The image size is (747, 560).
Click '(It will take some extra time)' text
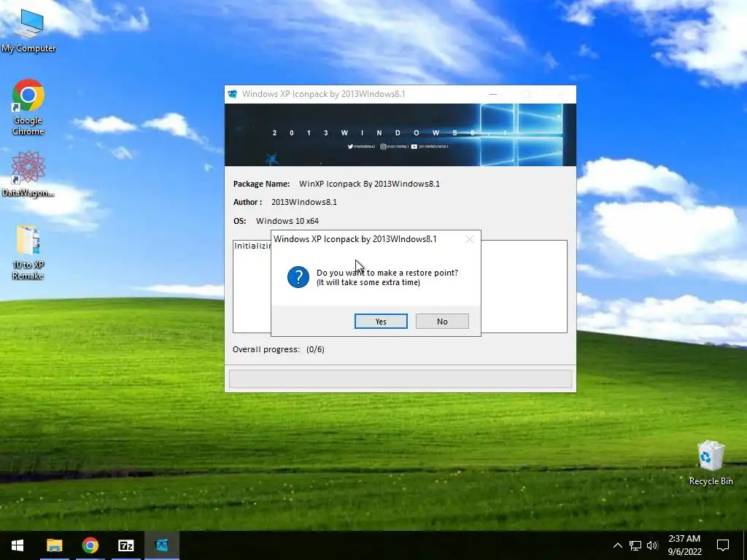pos(368,282)
